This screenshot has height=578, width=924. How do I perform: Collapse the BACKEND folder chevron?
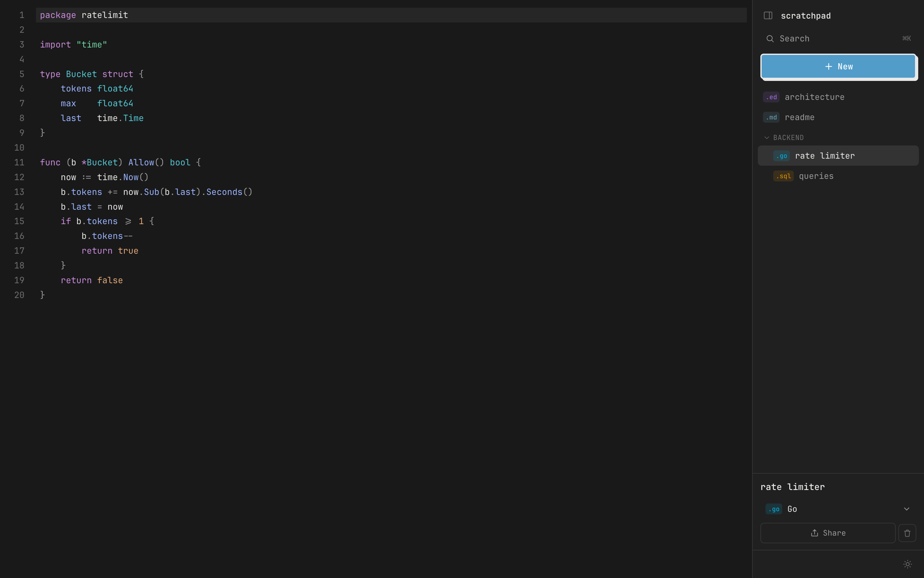tap(767, 138)
